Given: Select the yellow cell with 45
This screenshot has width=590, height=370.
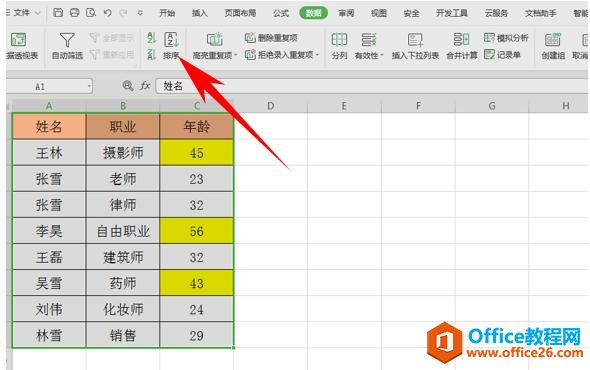Looking at the screenshot, I should [197, 153].
